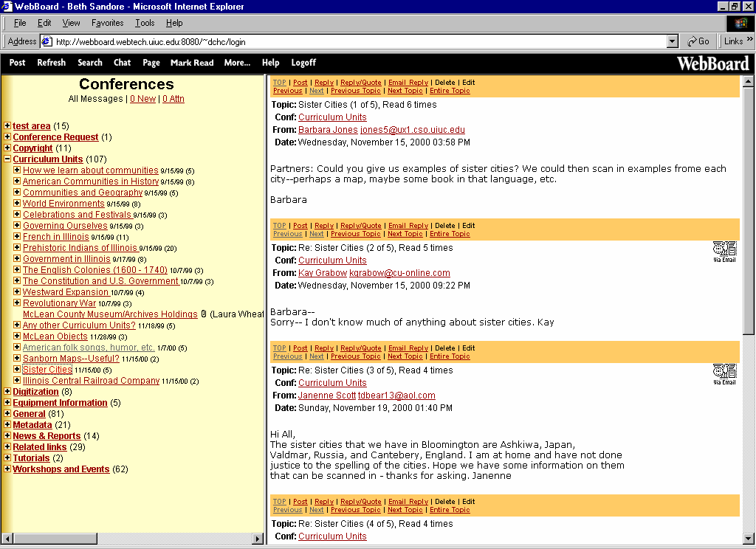Click the IE page icon in Address bar
The height and width of the screenshot is (549, 756).
click(x=47, y=41)
